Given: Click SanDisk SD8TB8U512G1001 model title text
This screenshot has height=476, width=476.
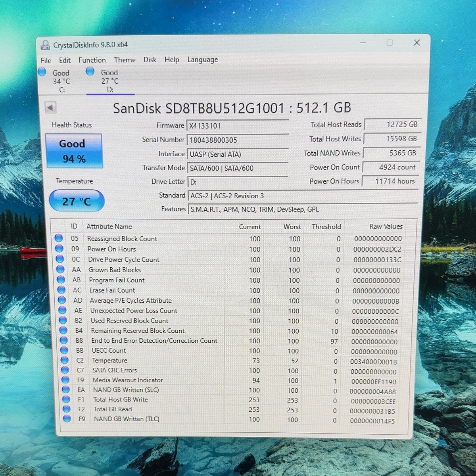Looking at the screenshot, I should point(232,108).
